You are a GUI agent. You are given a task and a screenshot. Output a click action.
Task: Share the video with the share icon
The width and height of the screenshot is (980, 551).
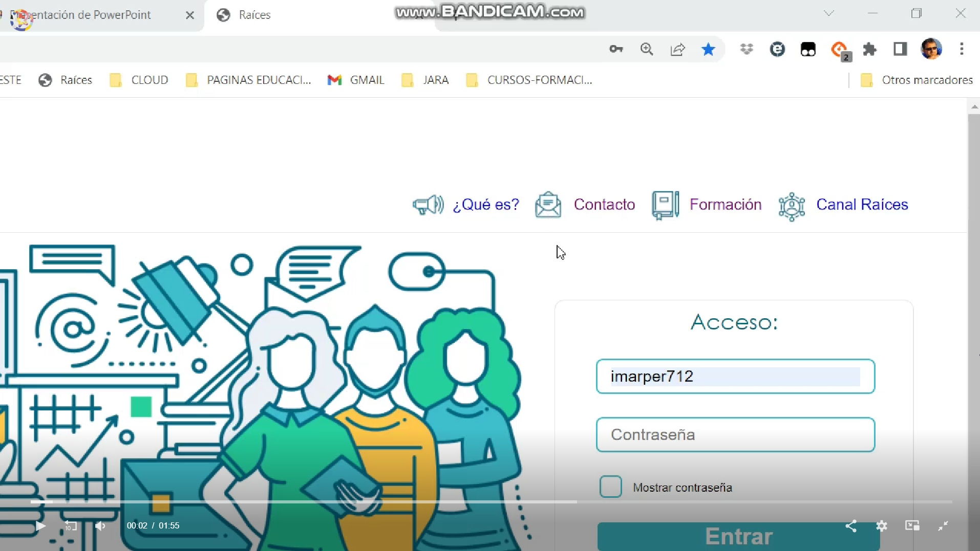pos(851,526)
